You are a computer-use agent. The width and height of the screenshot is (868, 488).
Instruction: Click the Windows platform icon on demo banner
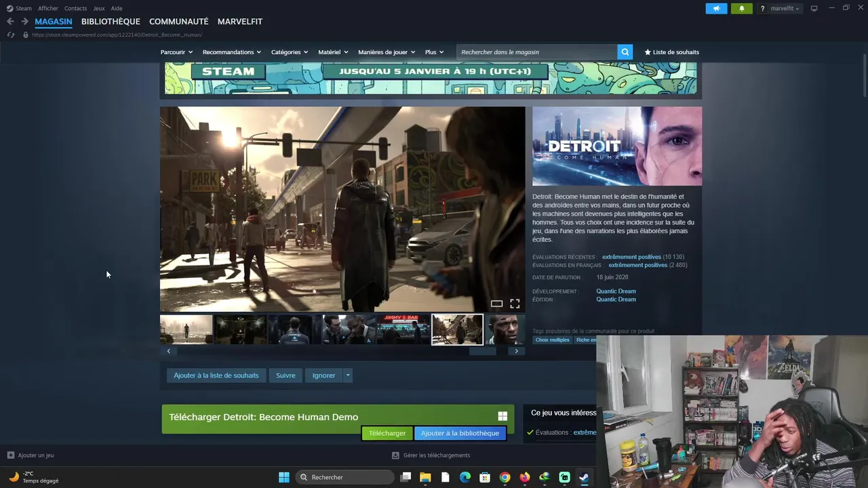pos(502,416)
